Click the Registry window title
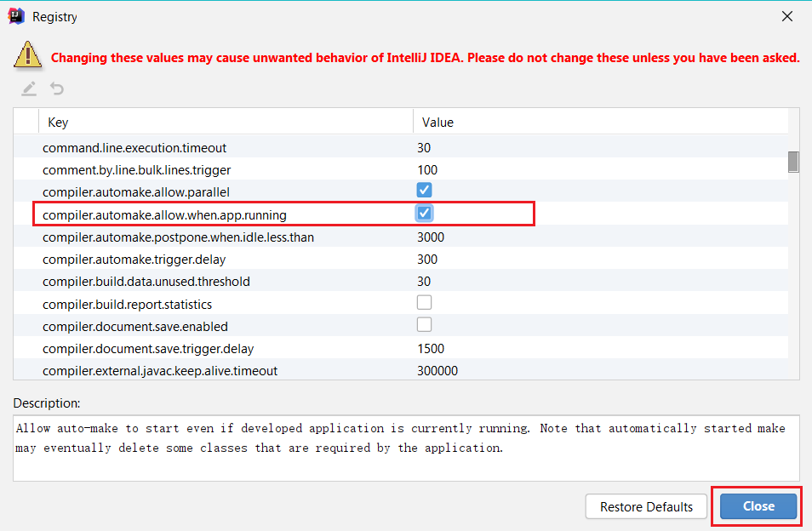This screenshot has width=812, height=531. pos(54,17)
